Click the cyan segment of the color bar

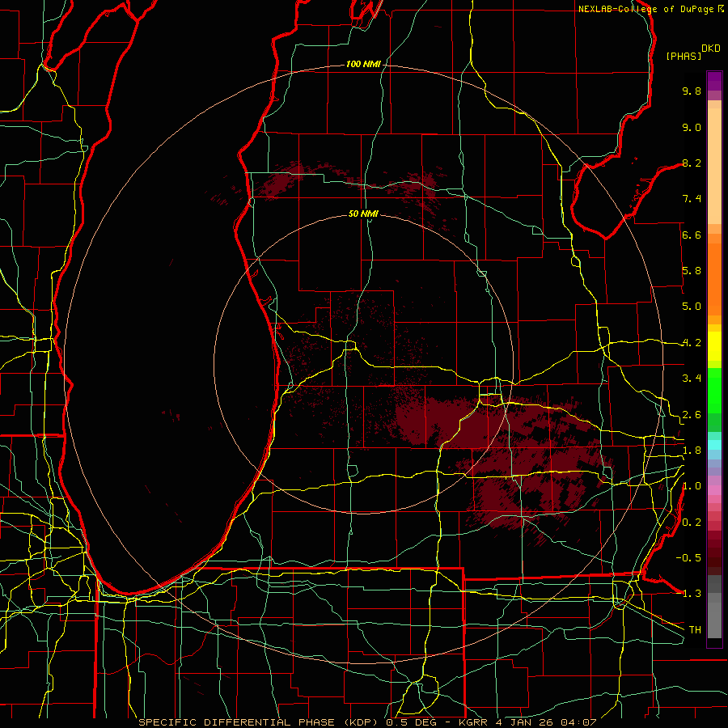point(714,445)
